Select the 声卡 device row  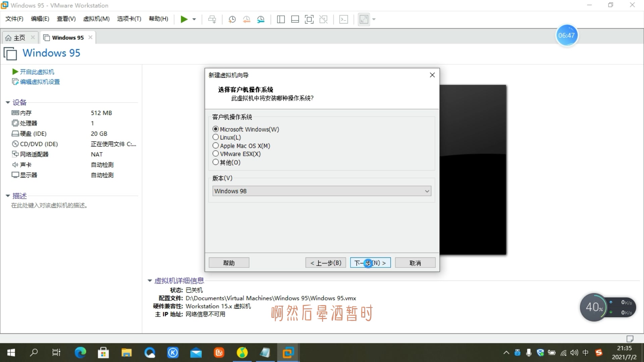(x=74, y=165)
